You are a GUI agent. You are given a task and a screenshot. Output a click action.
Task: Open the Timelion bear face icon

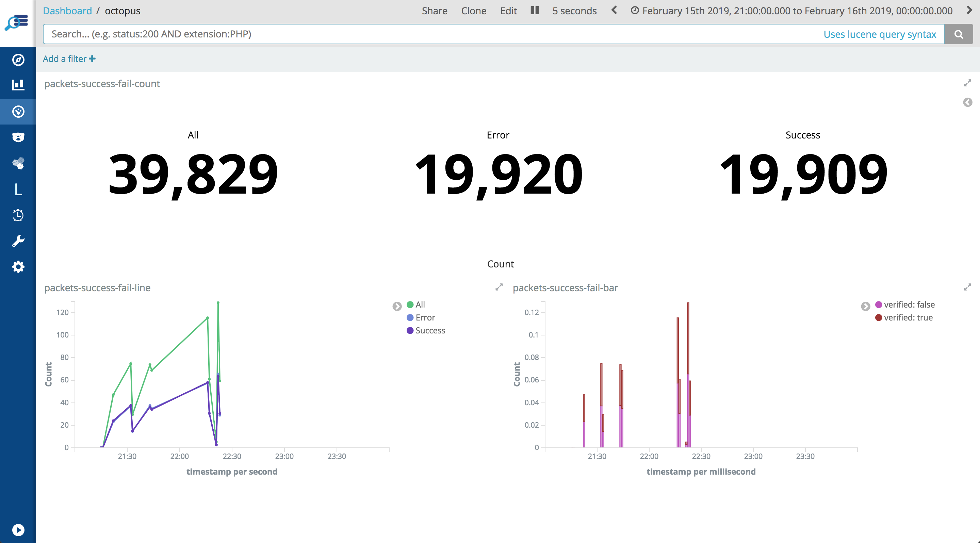click(x=18, y=137)
